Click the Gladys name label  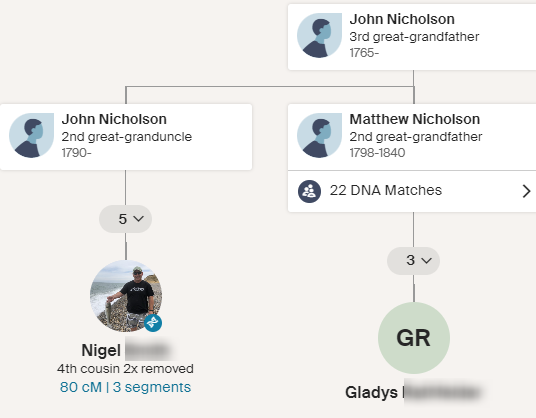(x=371, y=392)
